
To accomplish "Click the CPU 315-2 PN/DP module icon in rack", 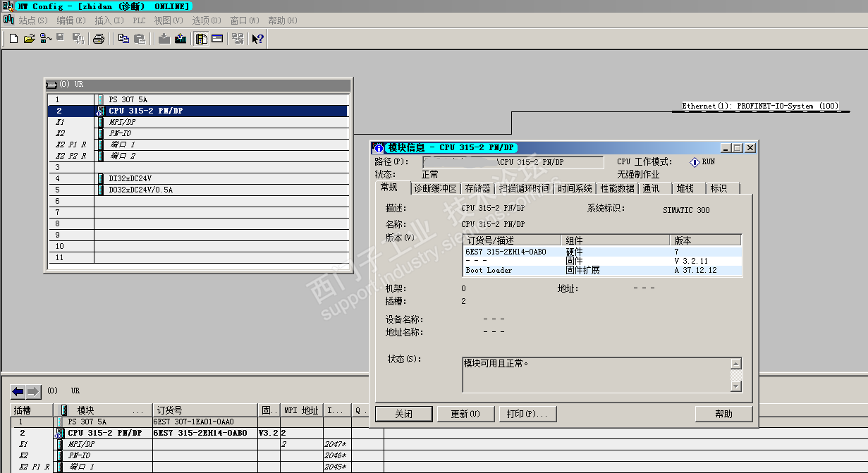I will tap(100, 111).
